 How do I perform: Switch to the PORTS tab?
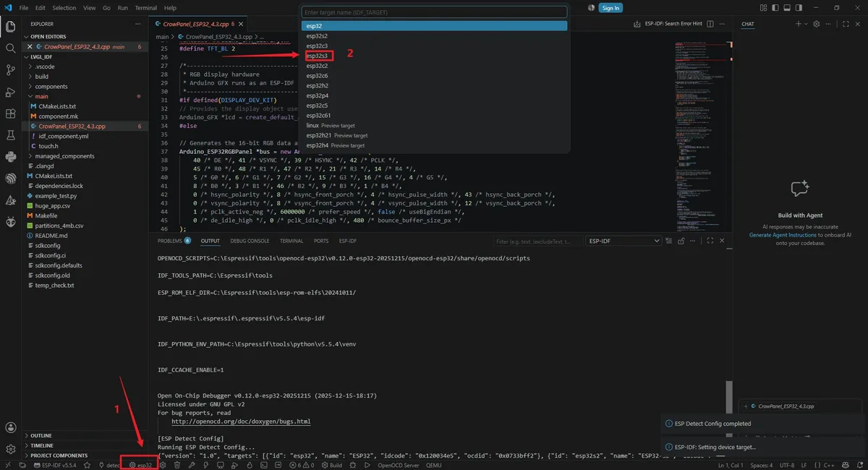[x=321, y=241]
